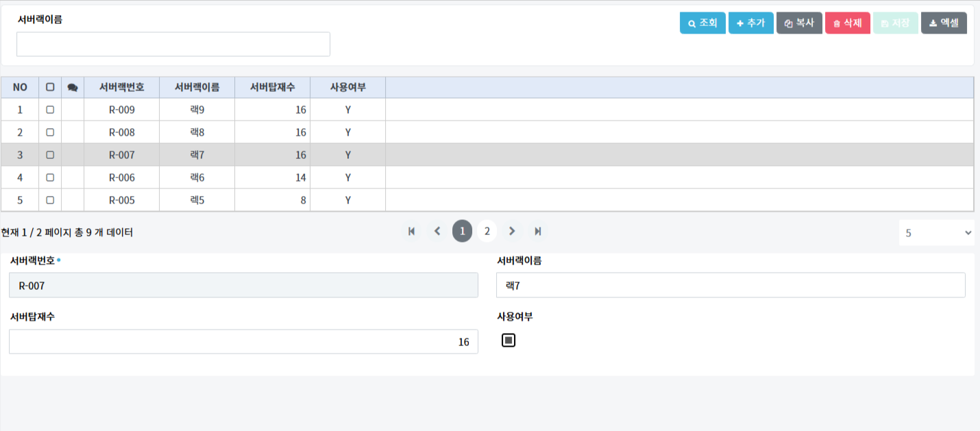Click the 랙9 name cell
The width and height of the screenshot is (980, 431).
pyautogui.click(x=197, y=110)
